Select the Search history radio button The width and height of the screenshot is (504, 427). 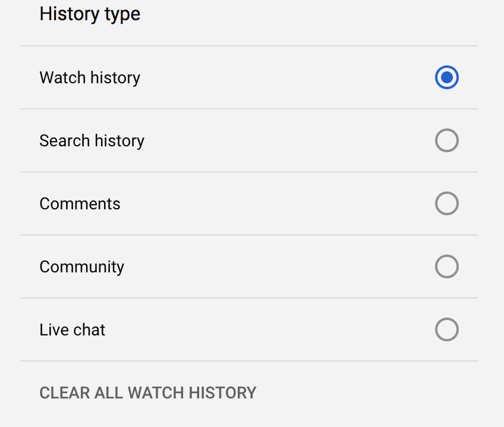[x=447, y=140]
